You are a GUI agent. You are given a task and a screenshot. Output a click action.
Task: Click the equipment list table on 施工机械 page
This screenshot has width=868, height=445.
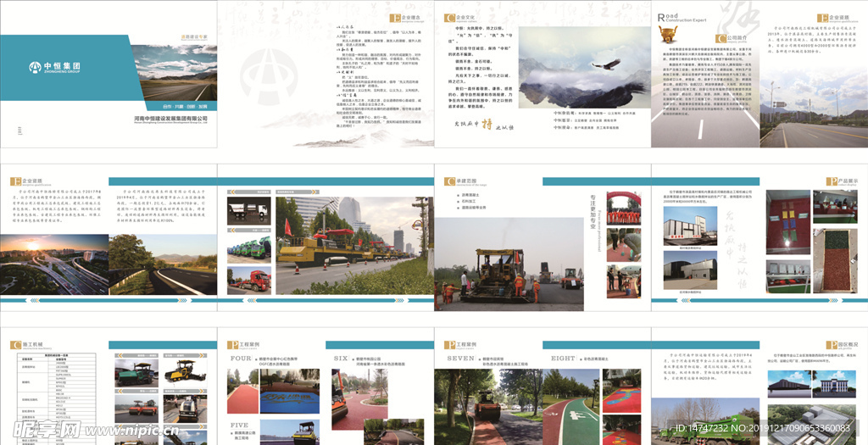coord(55,398)
